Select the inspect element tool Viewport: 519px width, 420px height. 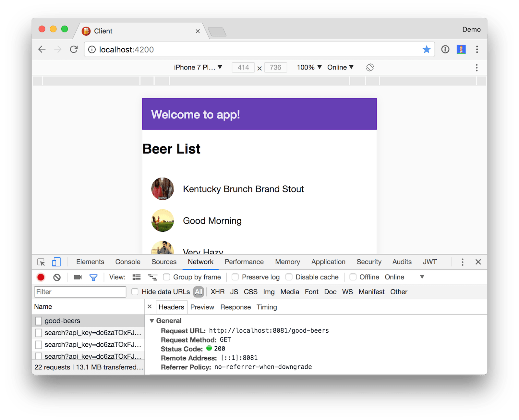[x=41, y=262]
